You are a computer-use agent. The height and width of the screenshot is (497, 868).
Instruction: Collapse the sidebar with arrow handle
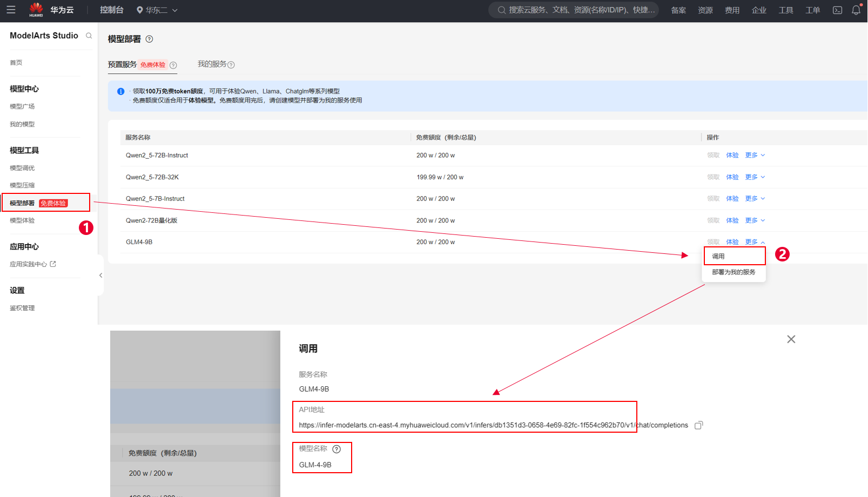point(100,276)
